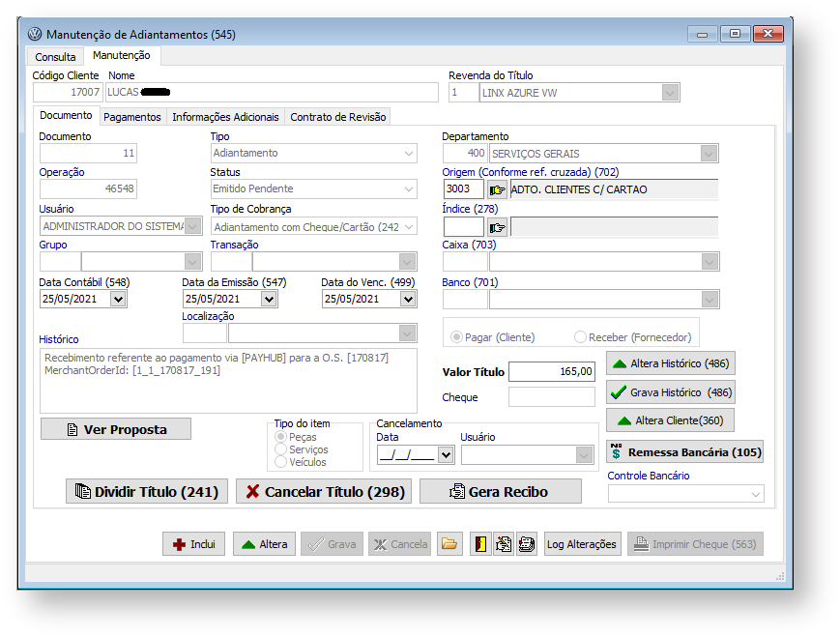Click the yellow exit door icon
Screen dimensions: 840x637
click(x=480, y=544)
